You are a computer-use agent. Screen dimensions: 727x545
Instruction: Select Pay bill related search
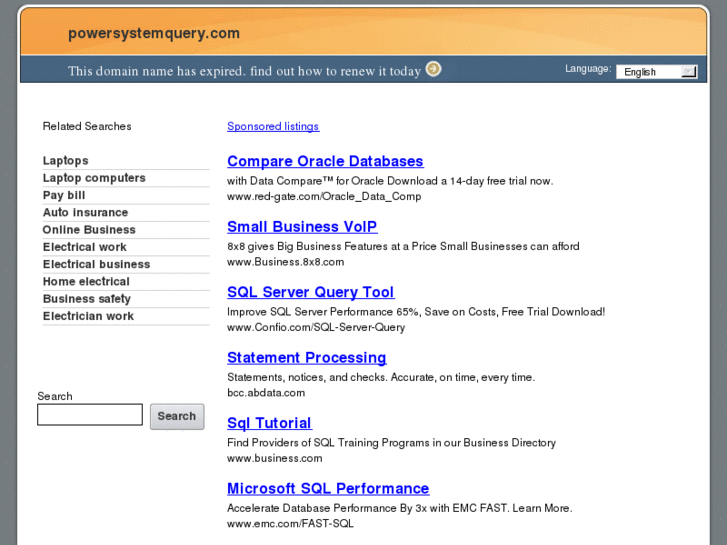[64, 195]
